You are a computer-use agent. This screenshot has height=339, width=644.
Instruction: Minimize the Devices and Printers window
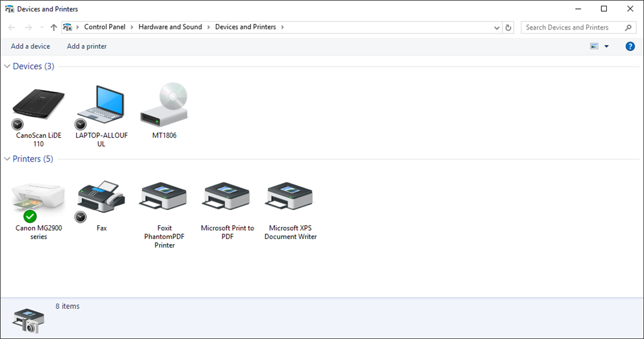tap(578, 9)
